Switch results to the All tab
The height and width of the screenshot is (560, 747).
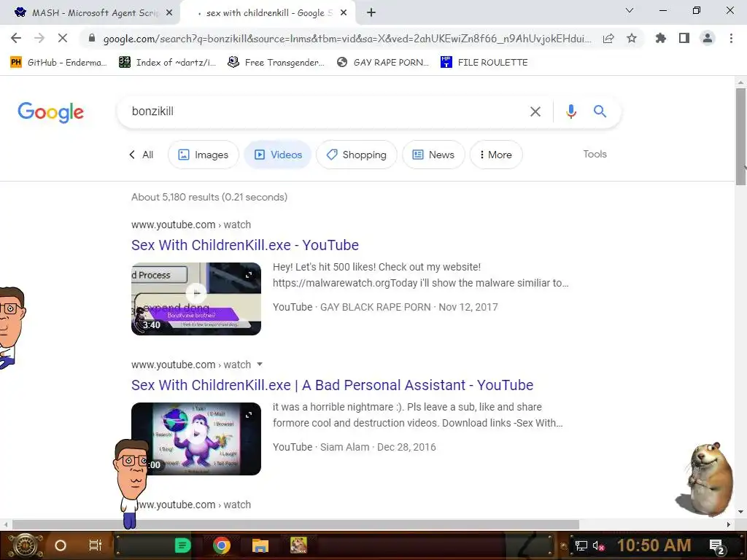pyautogui.click(x=142, y=155)
